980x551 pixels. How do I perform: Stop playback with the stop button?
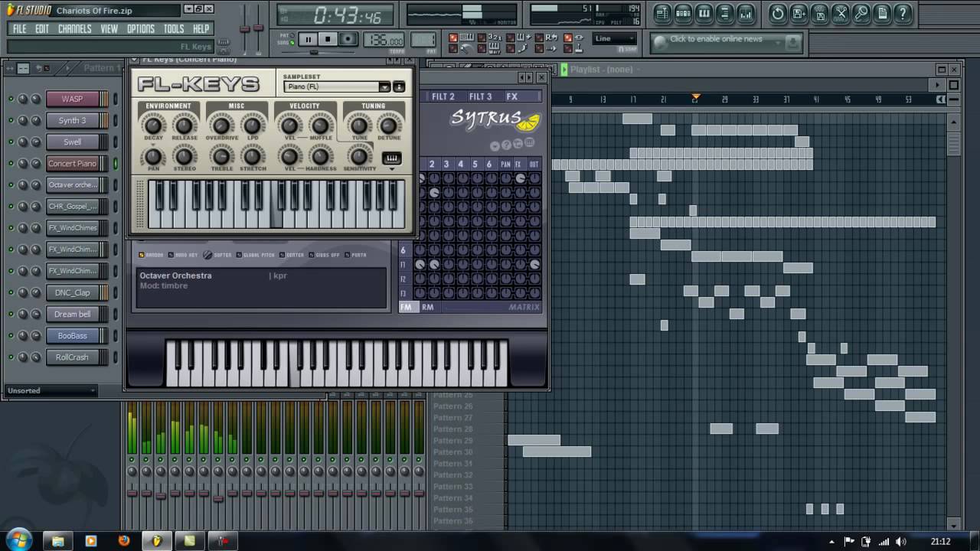[x=328, y=39]
